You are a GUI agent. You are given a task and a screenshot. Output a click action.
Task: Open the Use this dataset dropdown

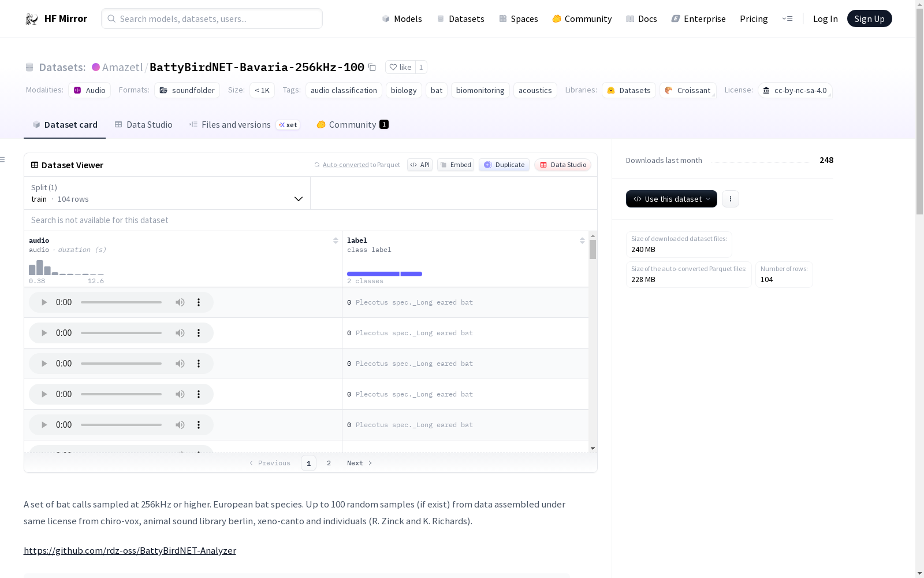(671, 199)
